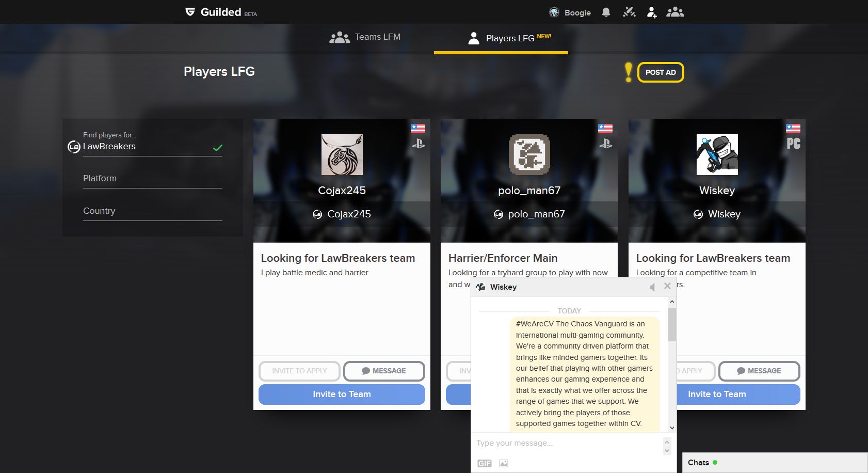
Task: Click the 'I play battle medic and harrier' text
Action: click(x=315, y=273)
